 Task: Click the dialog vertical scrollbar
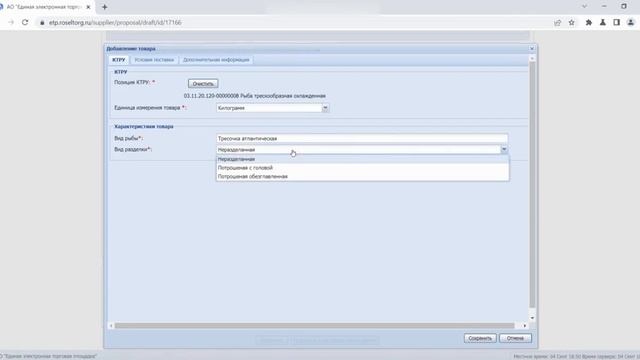click(532, 184)
